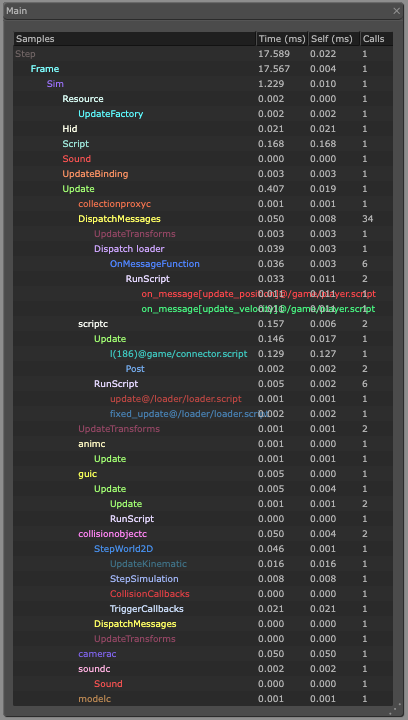This screenshot has width=408, height=720.
Task: Select the Hid sample row
Action: (203, 129)
